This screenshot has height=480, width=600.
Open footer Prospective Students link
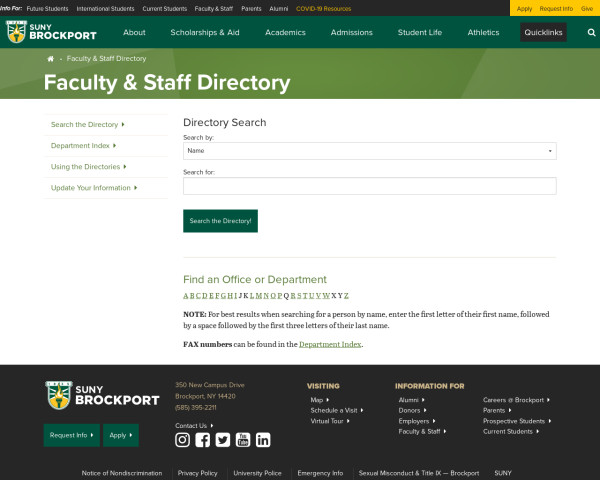pos(517,421)
